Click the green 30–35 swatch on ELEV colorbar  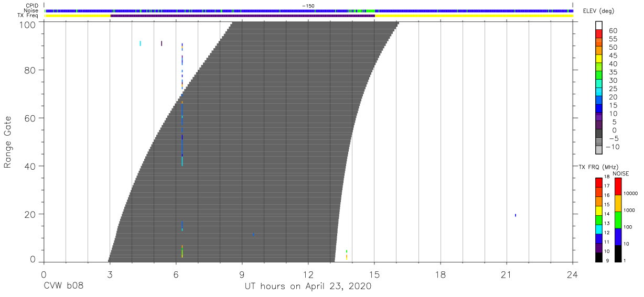click(x=599, y=76)
